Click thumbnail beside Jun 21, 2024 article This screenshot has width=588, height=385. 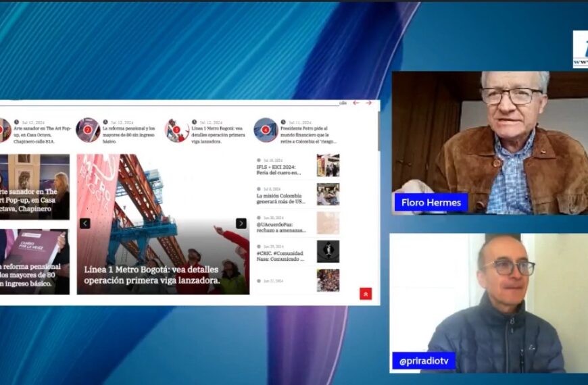click(328, 280)
